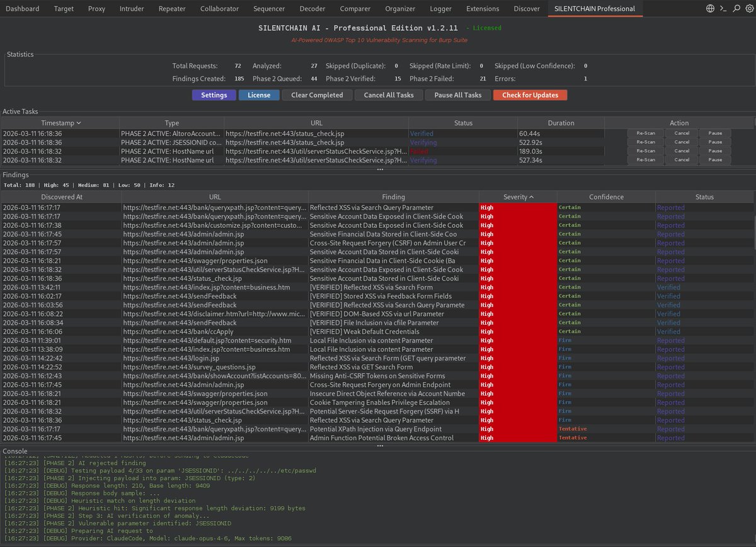This screenshot has height=547, width=756.
Task: Open the gear settings icon
Action: coord(748,9)
